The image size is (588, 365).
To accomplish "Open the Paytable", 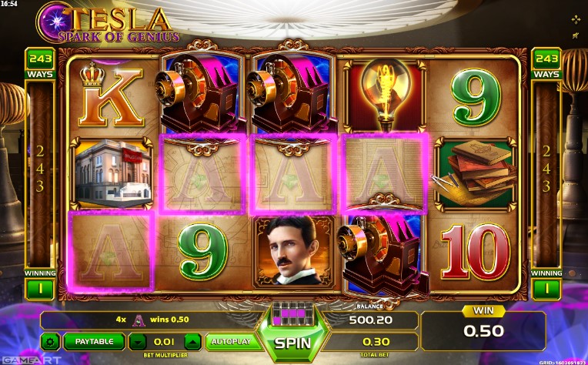I will click(94, 341).
